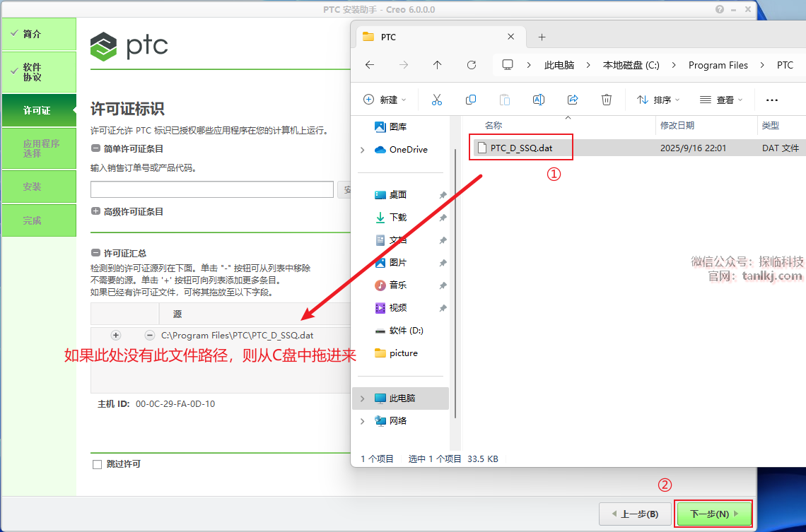Open a new Explorer tab
The image size is (806, 532).
tap(542, 37)
